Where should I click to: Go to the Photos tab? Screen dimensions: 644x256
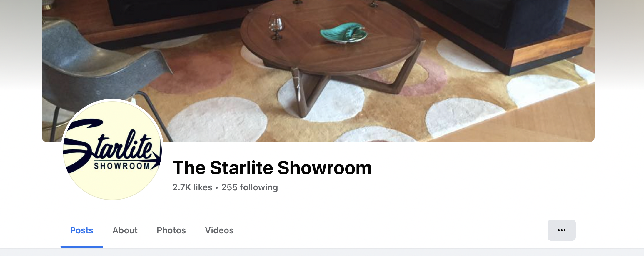(x=171, y=230)
